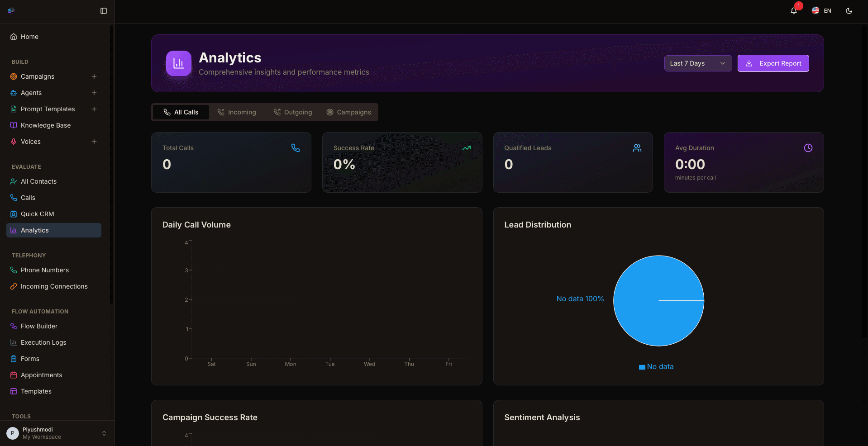Image resolution: width=868 pixels, height=446 pixels.
Task: Click the blue Lead Distribution pie chart
Action: (658, 301)
